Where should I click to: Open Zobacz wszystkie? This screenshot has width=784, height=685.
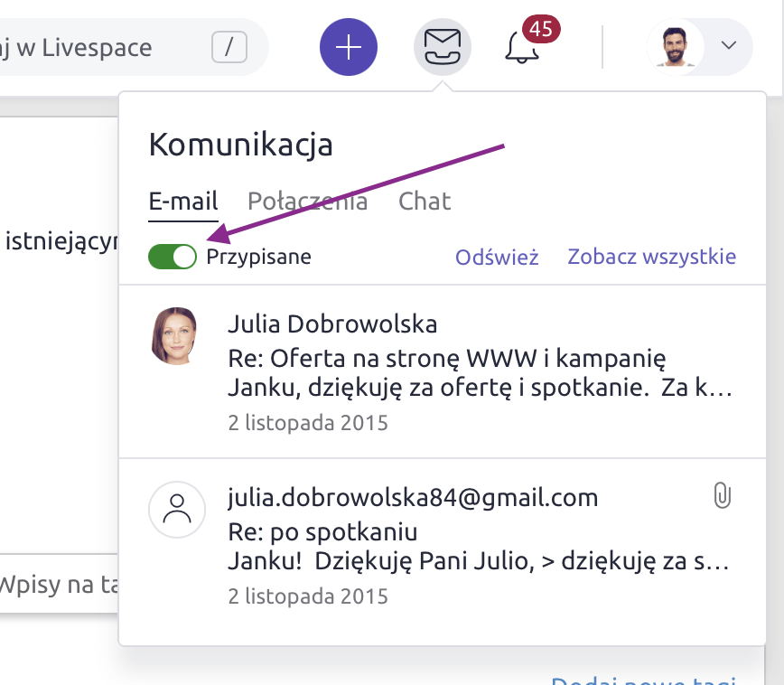[651, 257]
